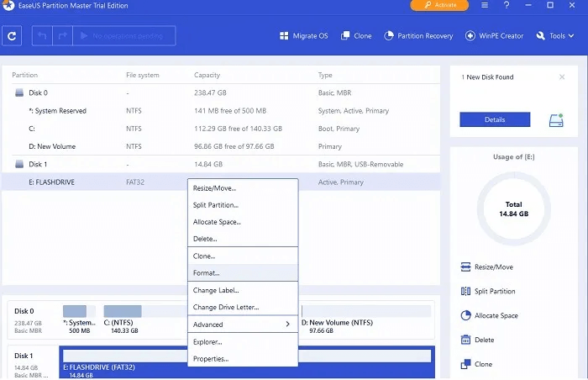The height and width of the screenshot is (380, 588).
Task: Click 'Basic, MBR, USB-Removable' type cell
Action: click(360, 164)
